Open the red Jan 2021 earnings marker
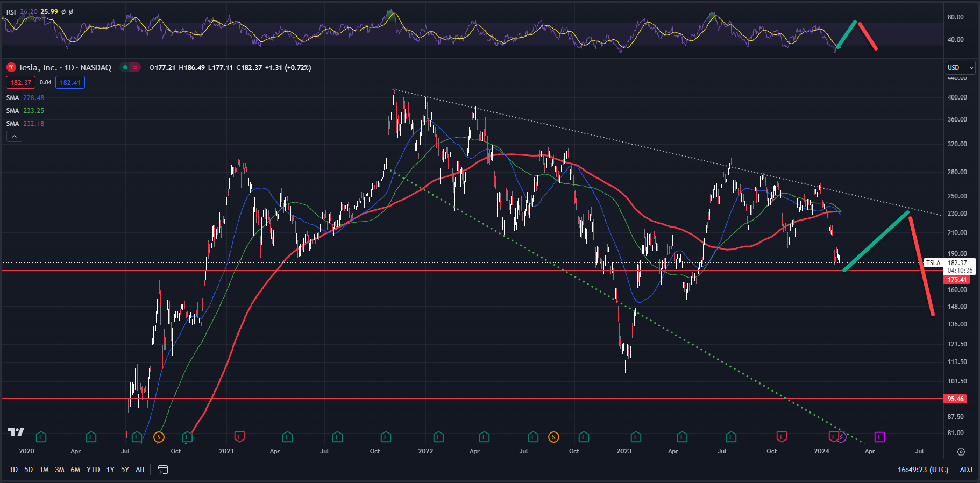This screenshot has height=483, width=980. 239,437
